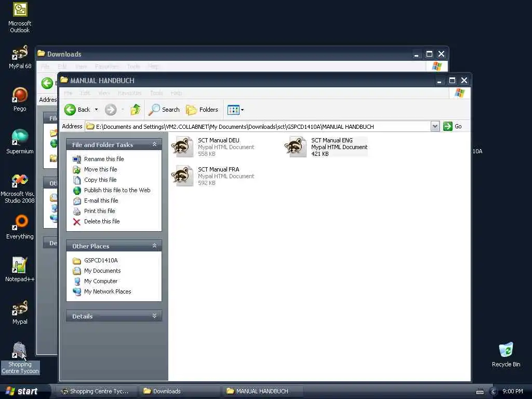Click Delete this file link

click(102, 221)
